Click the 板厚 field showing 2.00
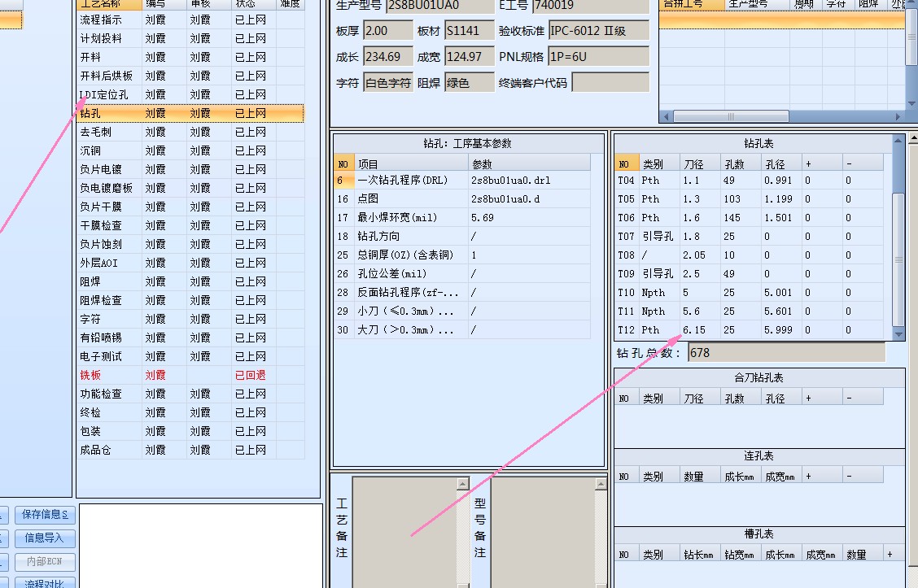 pos(388,31)
